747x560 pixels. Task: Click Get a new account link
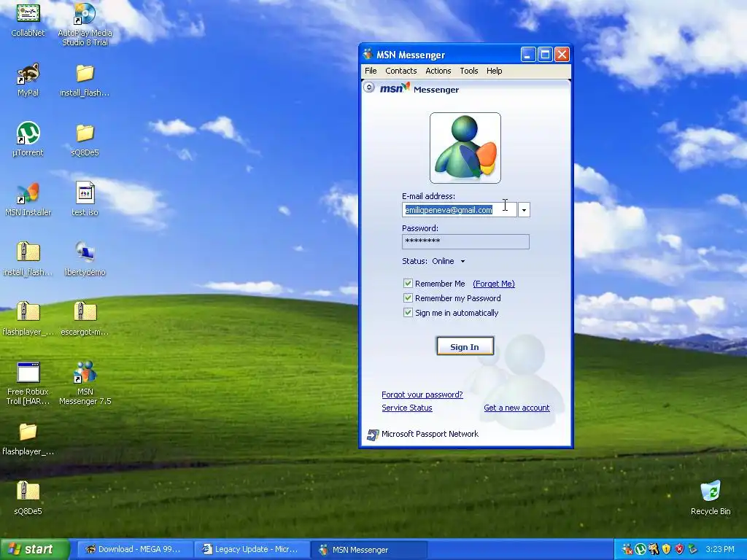click(517, 408)
